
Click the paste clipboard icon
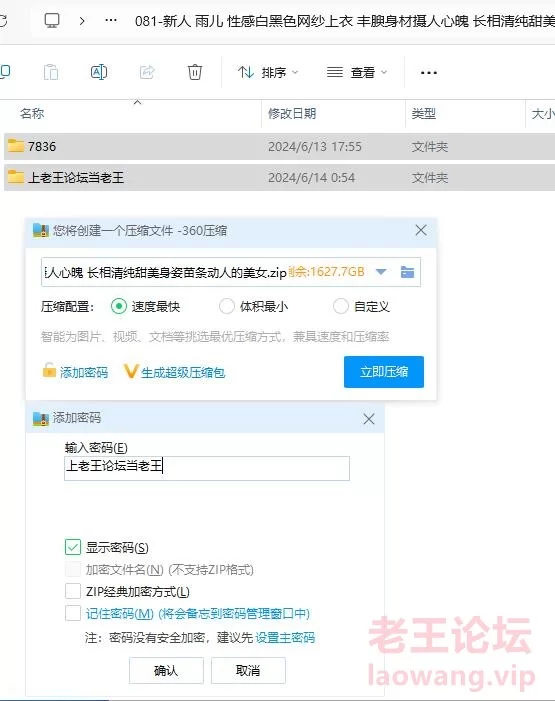pyautogui.click(x=51, y=72)
